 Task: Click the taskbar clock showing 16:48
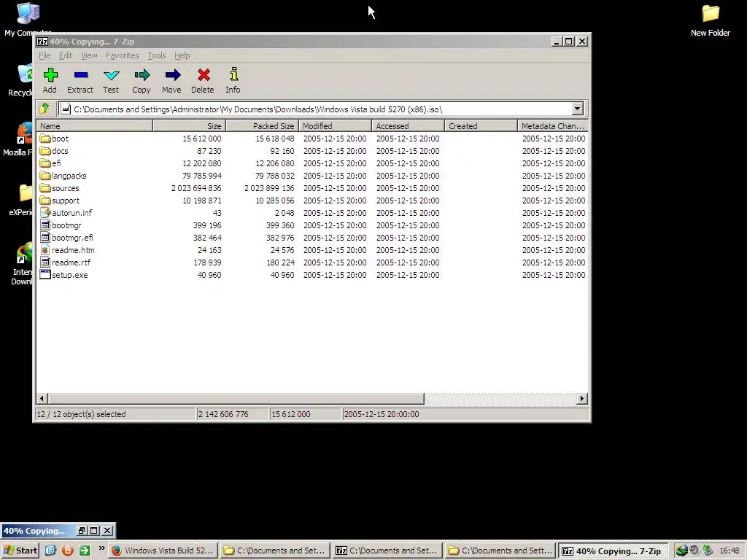(729, 551)
